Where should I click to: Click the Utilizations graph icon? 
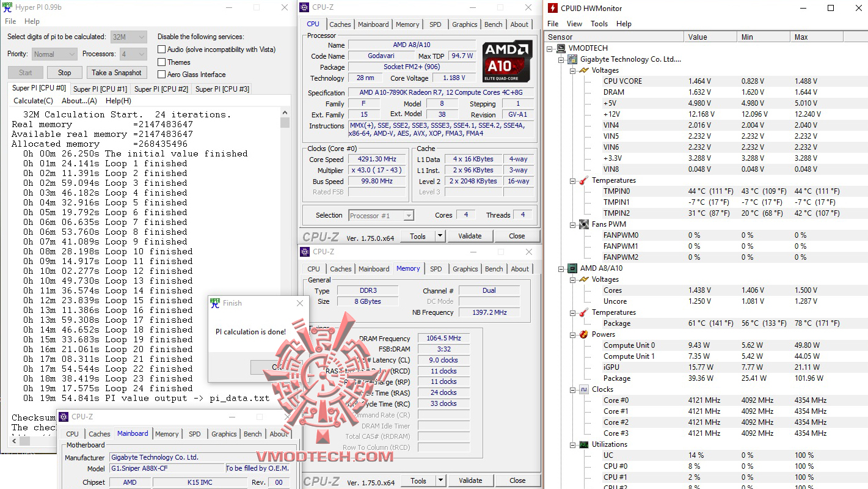[x=583, y=444]
